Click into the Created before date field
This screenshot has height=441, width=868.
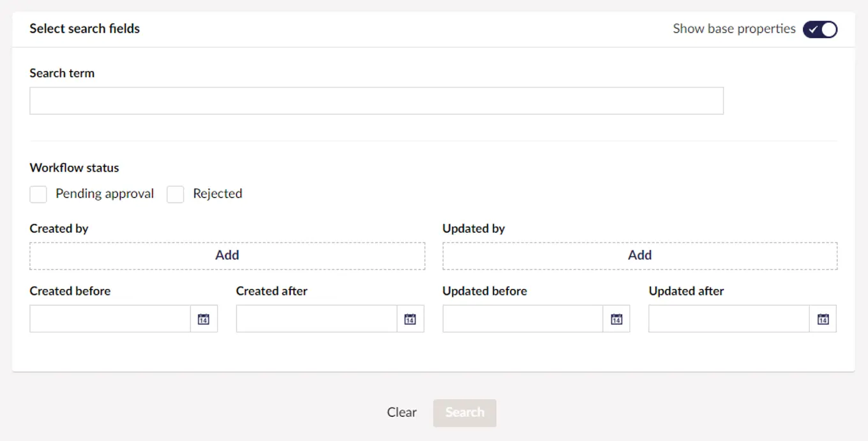(x=110, y=319)
